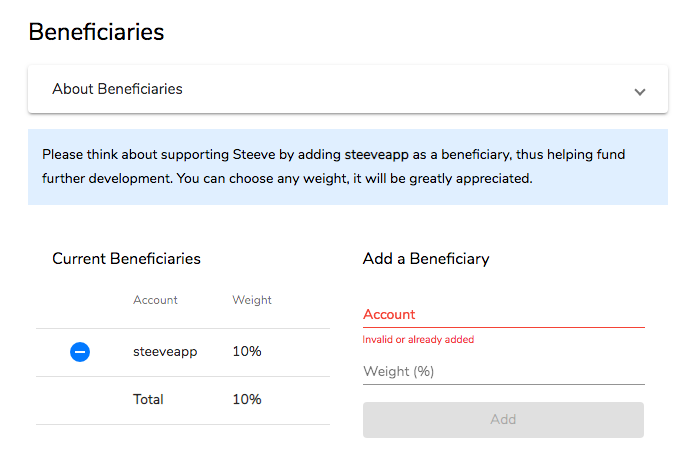690x476 pixels.
Task: Click into the Weight (%) field
Action: 503,371
